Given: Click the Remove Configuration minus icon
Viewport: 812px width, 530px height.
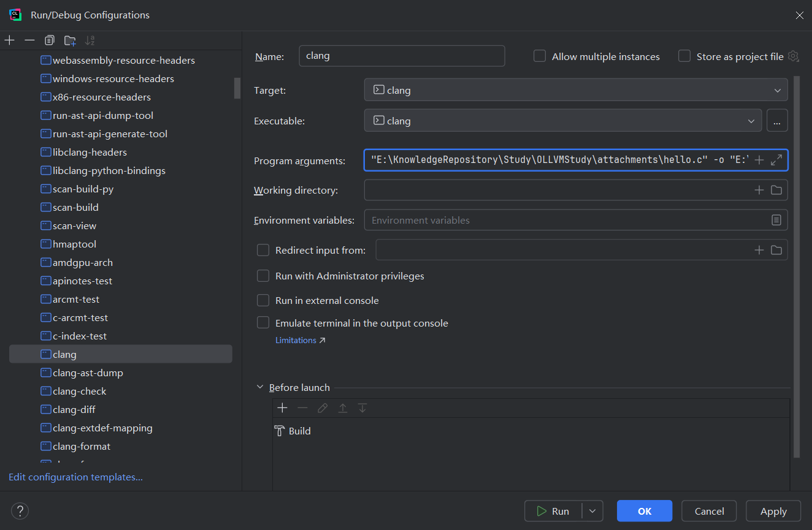Looking at the screenshot, I should click(x=29, y=40).
